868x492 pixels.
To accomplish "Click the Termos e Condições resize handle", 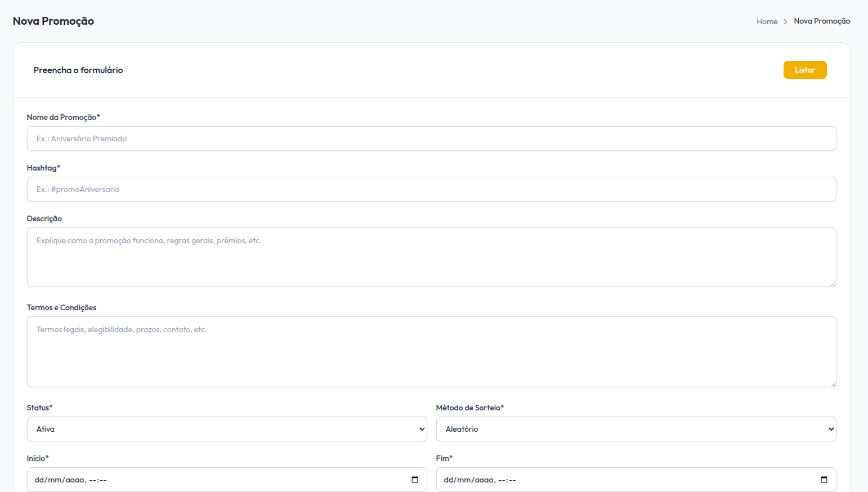I will click(833, 384).
